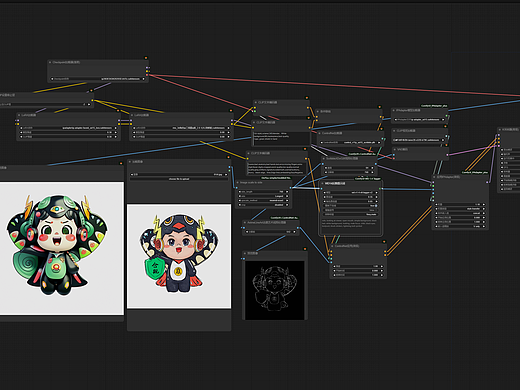
Task: Click VAE decode node's red vae input port
Action: [x=394, y=158]
